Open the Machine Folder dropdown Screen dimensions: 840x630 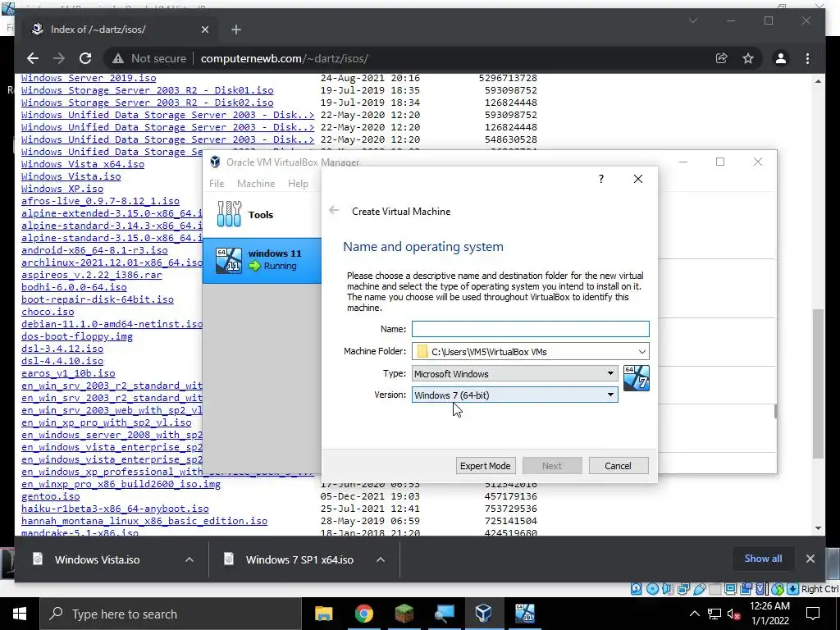641,351
